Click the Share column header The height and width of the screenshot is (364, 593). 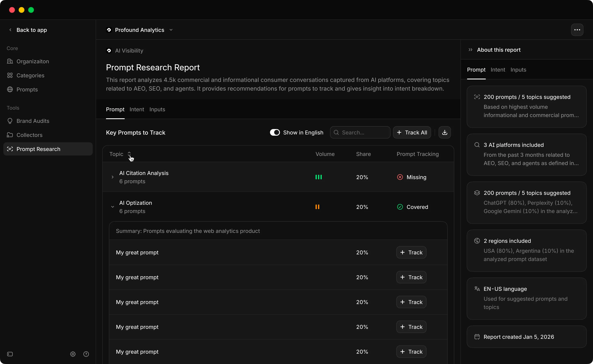(x=363, y=154)
